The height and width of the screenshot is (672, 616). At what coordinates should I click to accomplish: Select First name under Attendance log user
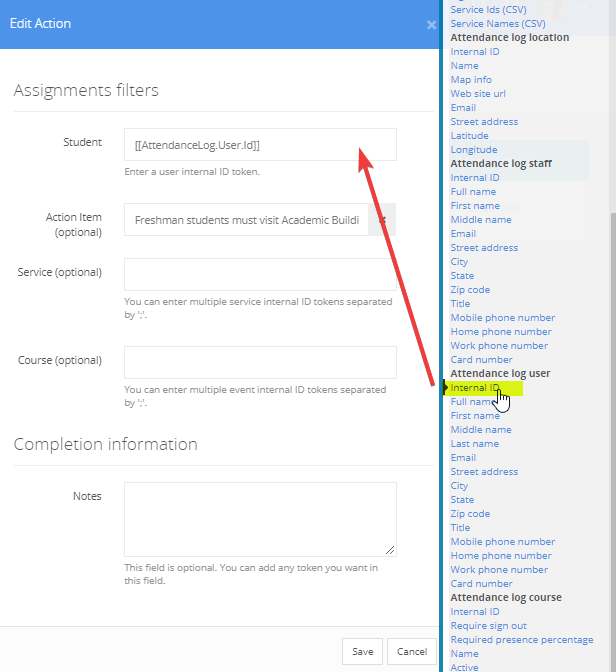tap(475, 416)
